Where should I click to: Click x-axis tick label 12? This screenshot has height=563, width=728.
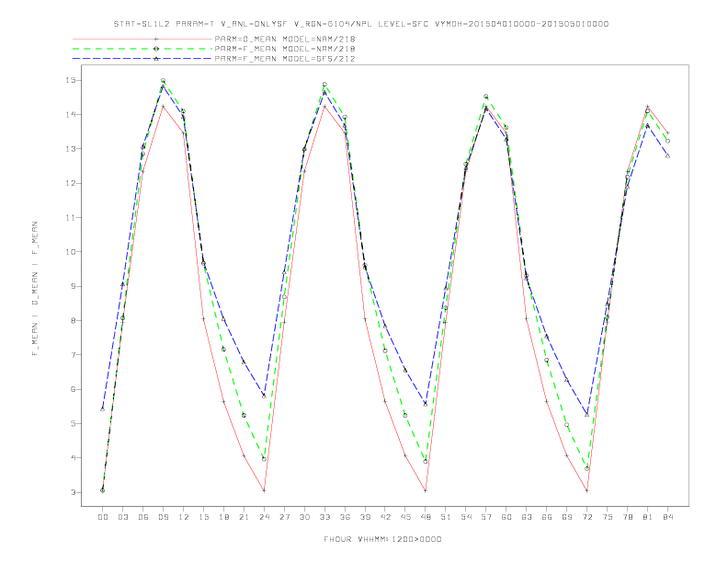point(184,517)
